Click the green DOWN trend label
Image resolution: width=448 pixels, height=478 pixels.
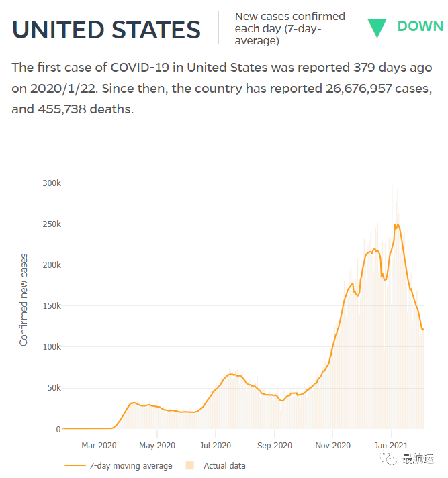[x=420, y=26]
